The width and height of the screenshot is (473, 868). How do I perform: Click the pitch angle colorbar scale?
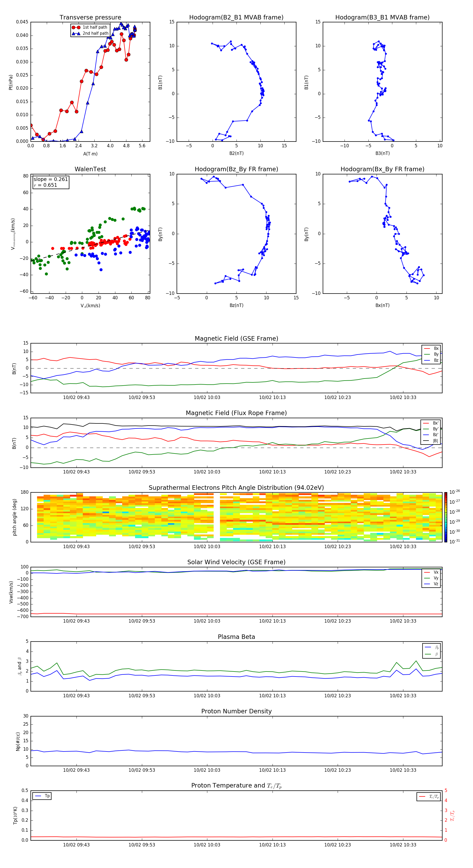(x=445, y=517)
